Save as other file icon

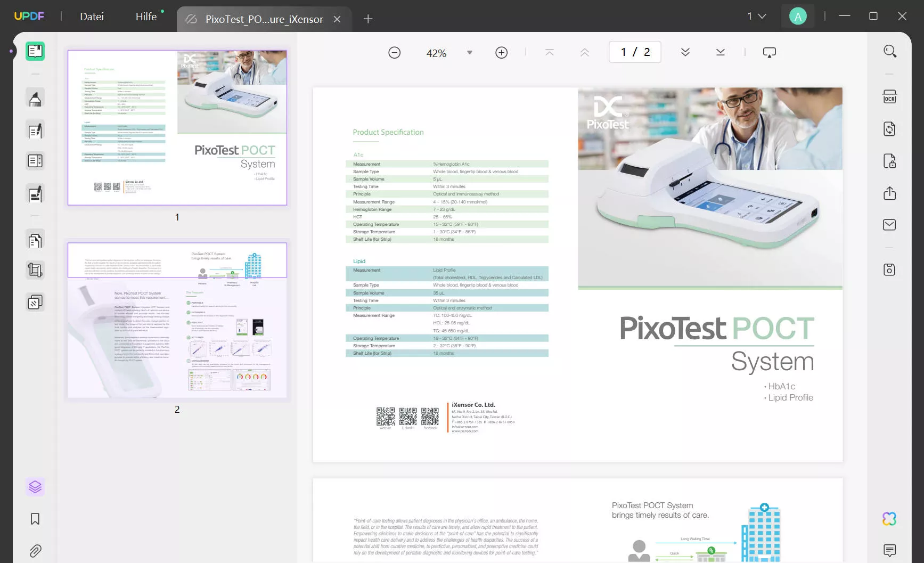(x=890, y=270)
